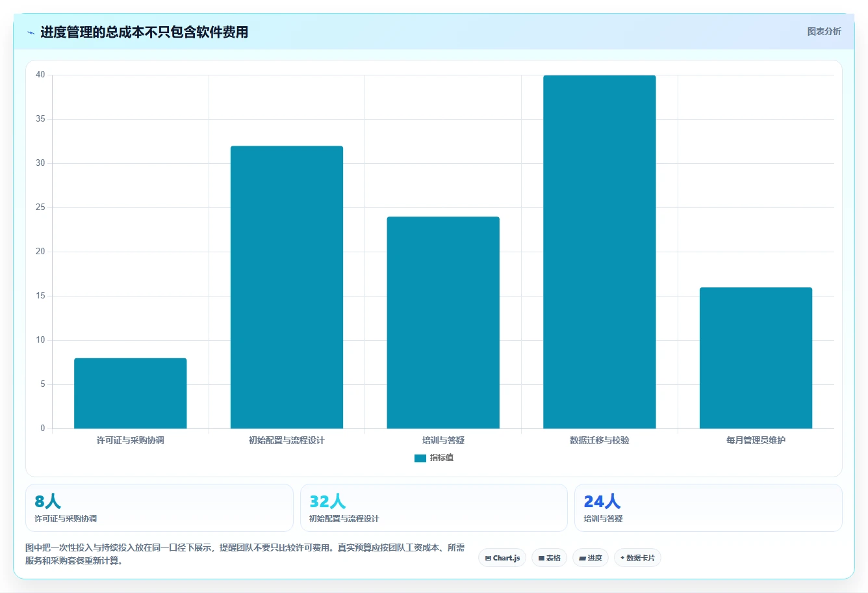Click the 进度 tag

590,558
